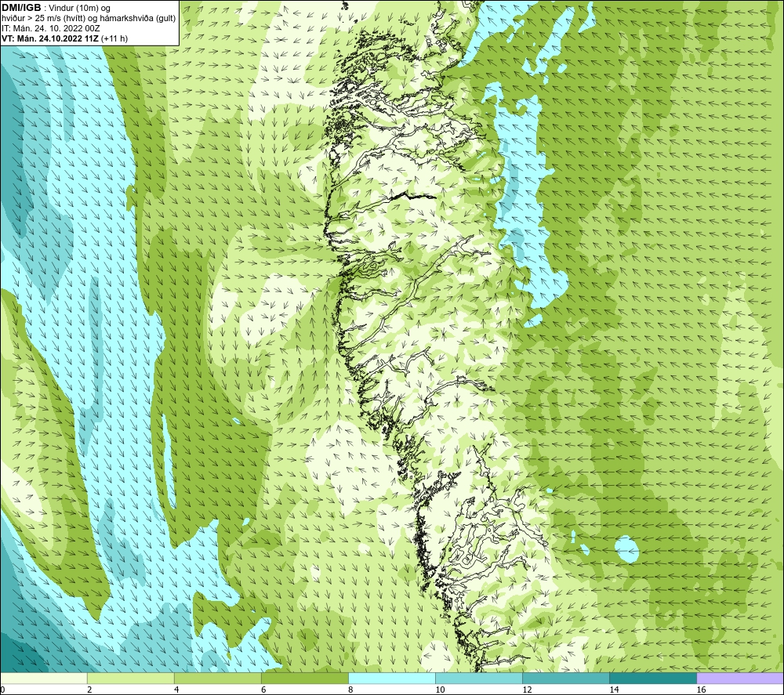Click legend tick label '16'

tap(701, 690)
